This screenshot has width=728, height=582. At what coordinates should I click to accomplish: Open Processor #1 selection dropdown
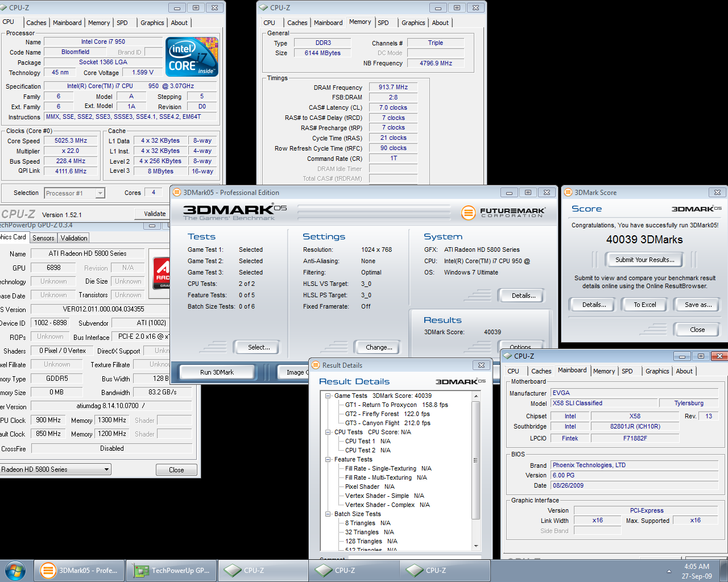pyautogui.click(x=100, y=193)
